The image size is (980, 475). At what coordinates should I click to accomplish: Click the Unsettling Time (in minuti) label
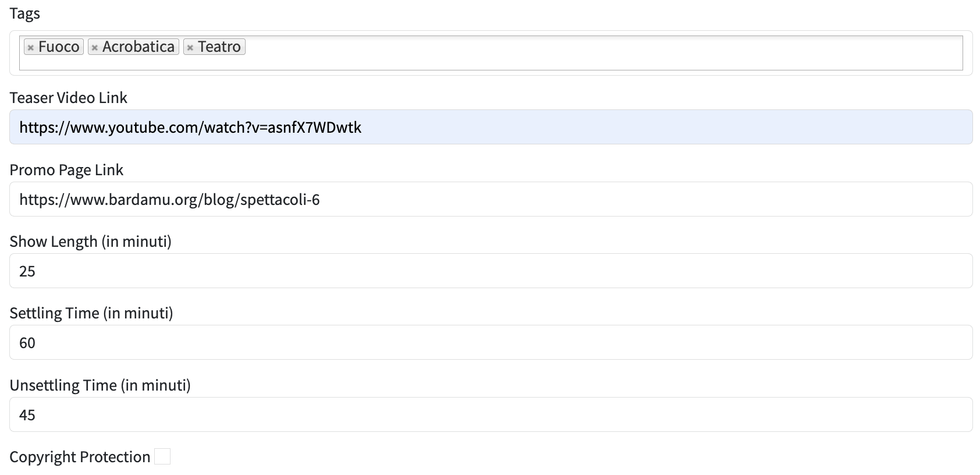(100, 385)
